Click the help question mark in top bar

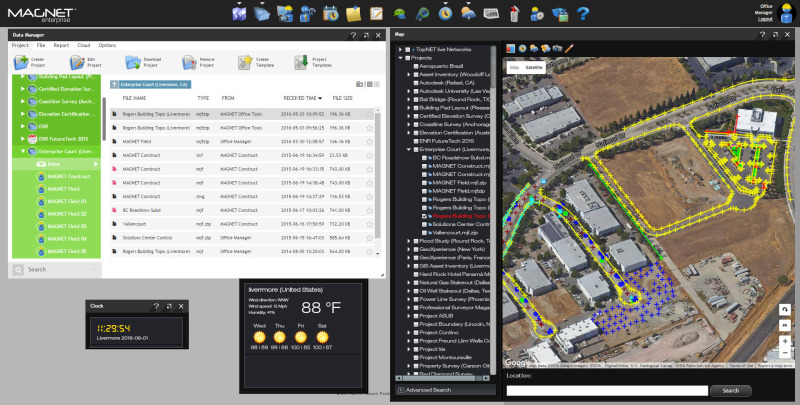(582, 13)
